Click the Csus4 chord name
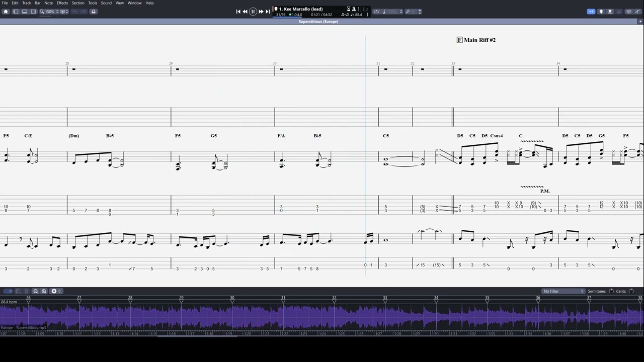The height and width of the screenshot is (362, 644). pos(496,136)
